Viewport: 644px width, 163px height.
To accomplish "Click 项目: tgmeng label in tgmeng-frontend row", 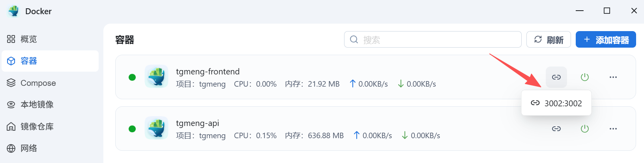I will point(201,84).
